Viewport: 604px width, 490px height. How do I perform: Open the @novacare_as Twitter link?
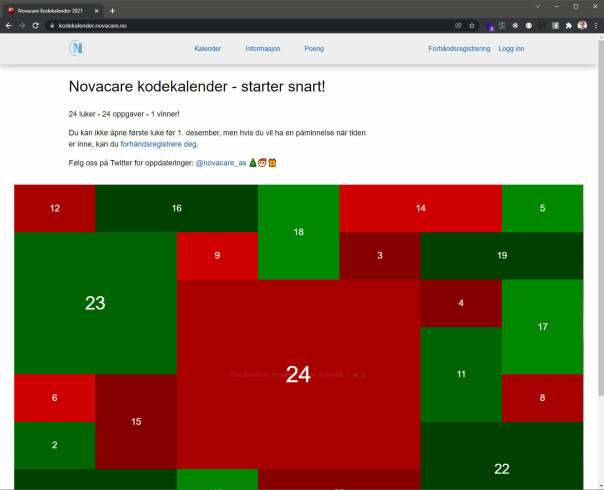(x=221, y=163)
